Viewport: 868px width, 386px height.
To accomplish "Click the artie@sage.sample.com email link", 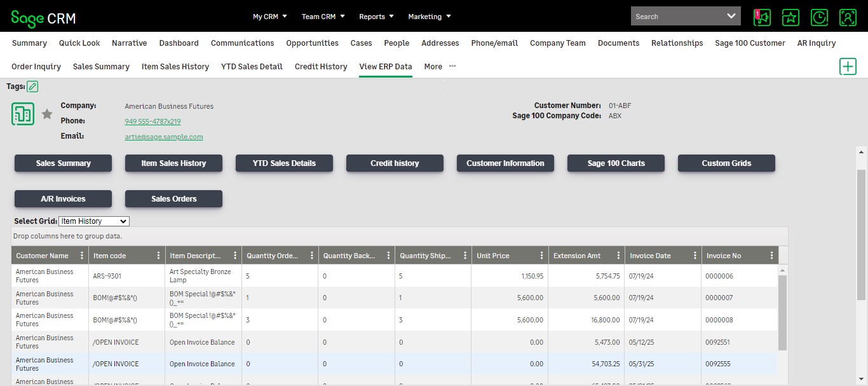I will tap(164, 137).
